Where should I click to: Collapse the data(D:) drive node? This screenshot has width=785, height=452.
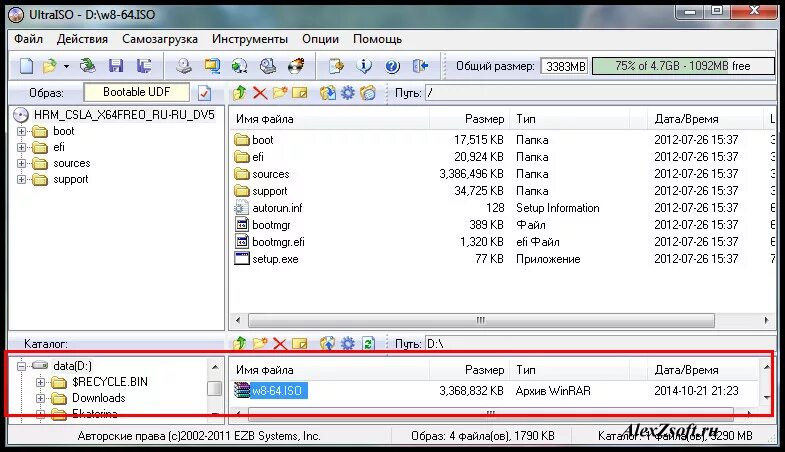coord(21,366)
